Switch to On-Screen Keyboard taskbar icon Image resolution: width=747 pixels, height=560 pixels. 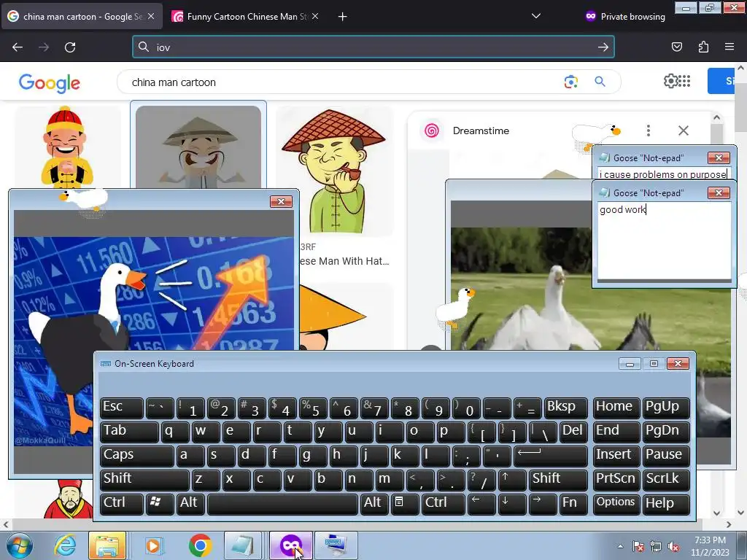click(x=336, y=545)
